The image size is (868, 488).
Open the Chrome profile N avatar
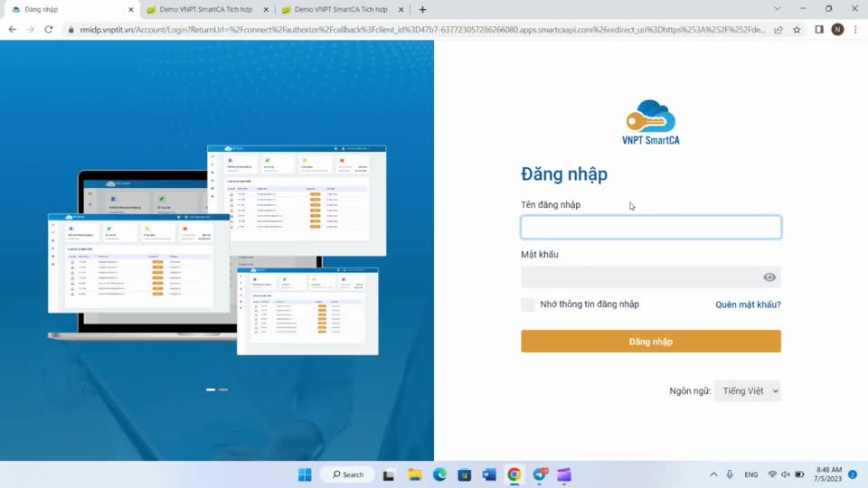click(x=837, y=29)
